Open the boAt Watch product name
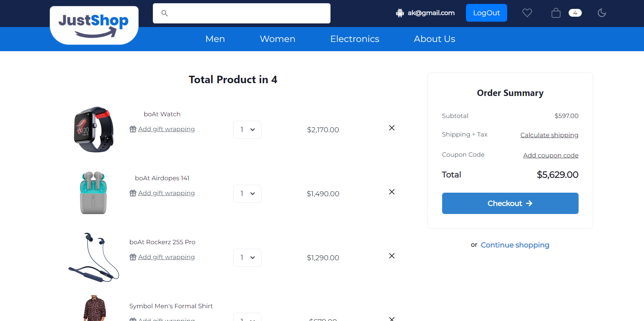 (162, 114)
